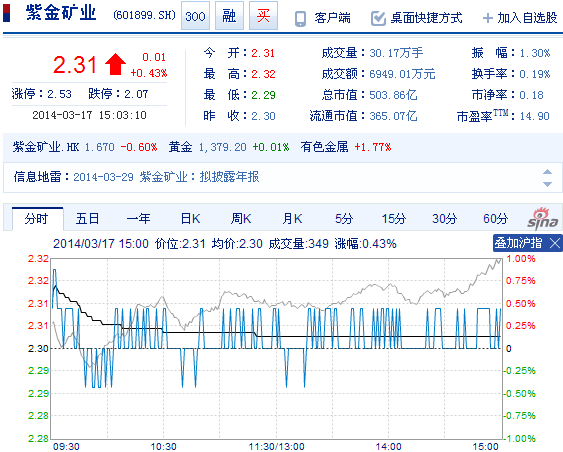Image resolution: width=563 pixels, height=452 pixels.
Task: Click the 15:00 time axis label
Action: click(485, 446)
